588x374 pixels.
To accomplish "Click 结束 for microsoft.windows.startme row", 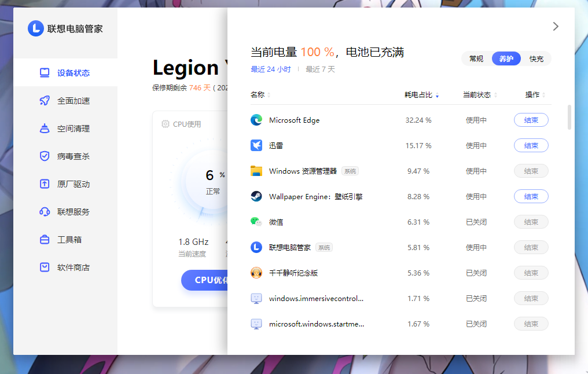I will click(531, 324).
